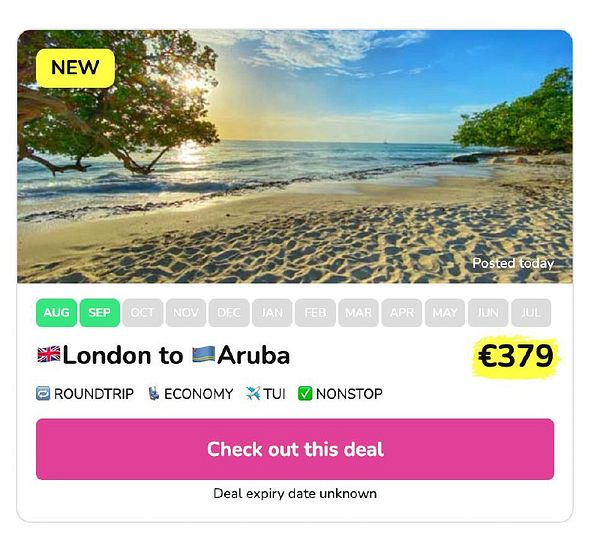Pick the JAN month chip
600x549 pixels.
pos(272,313)
